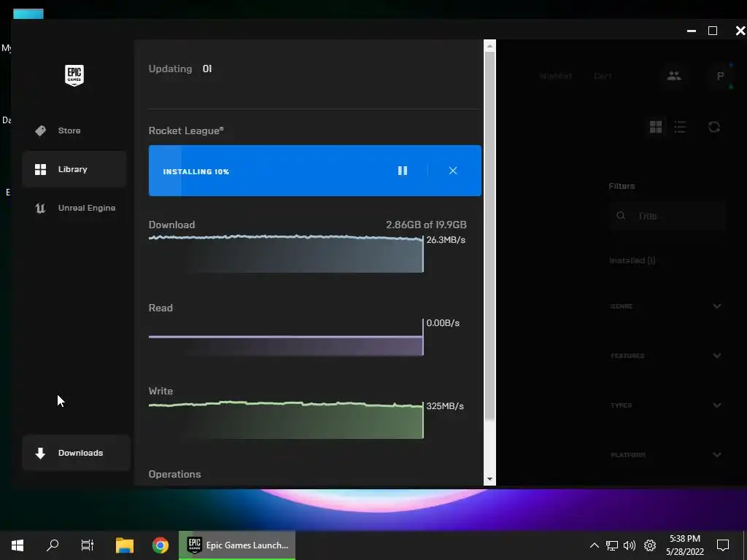Open the Windows notification center
The width and height of the screenshot is (747, 560).
coord(723,545)
